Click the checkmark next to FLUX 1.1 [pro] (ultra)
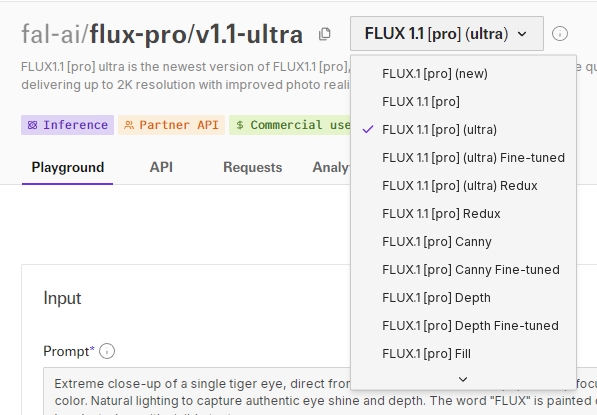This screenshot has width=597, height=415. point(368,129)
